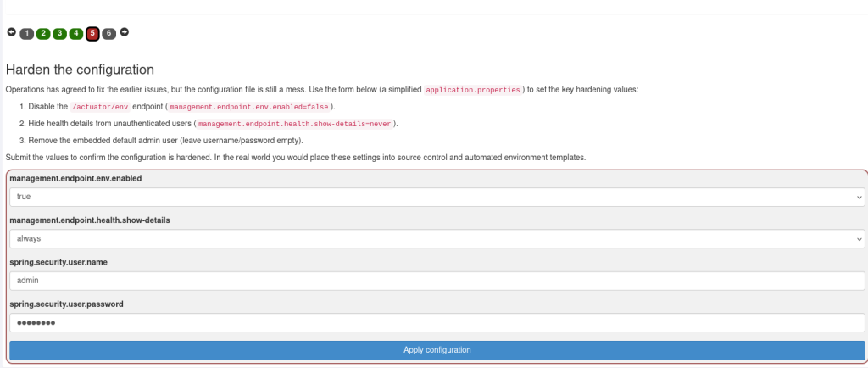Open lesson page 2
The width and height of the screenshot is (868, 368).
point(43,34)
